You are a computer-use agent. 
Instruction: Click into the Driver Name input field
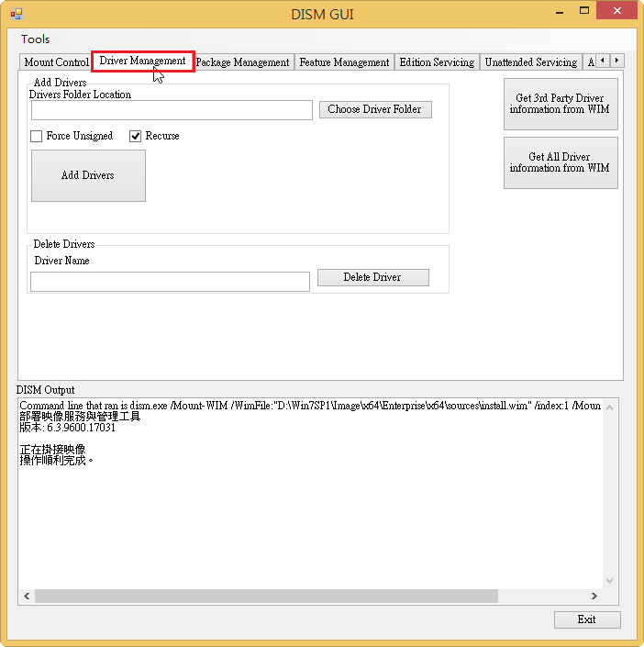click(x=170, y=282)
